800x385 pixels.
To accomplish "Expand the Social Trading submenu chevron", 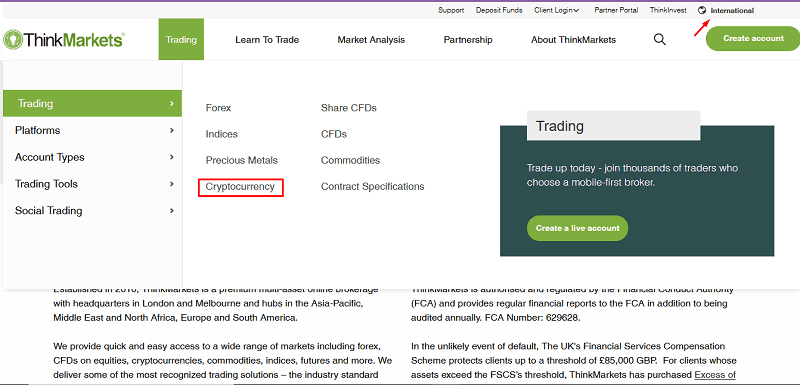I will coord(172,211).
